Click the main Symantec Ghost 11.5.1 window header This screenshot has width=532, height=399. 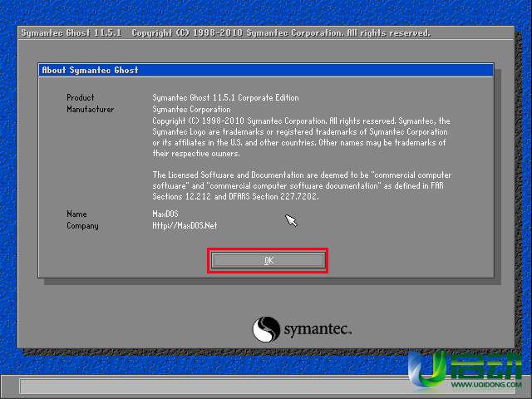pos(266,33)
